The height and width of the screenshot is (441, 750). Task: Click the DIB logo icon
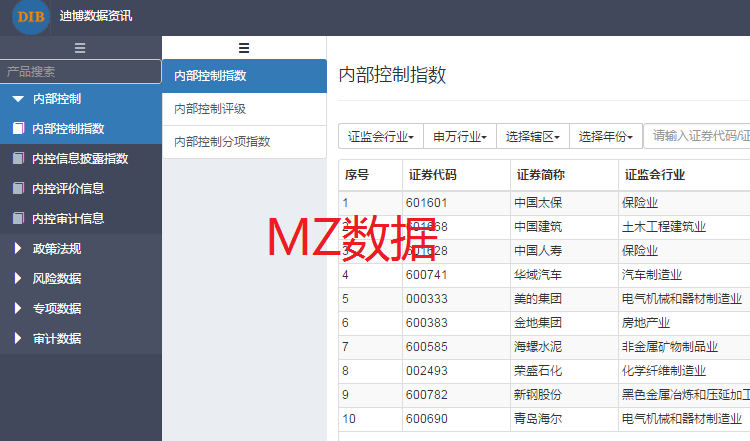[x=31, y=17]
